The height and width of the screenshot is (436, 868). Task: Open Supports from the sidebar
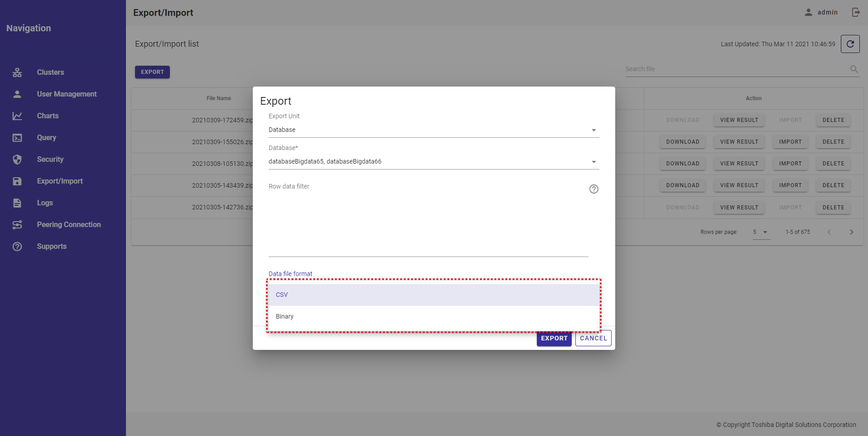coord(52,246)
